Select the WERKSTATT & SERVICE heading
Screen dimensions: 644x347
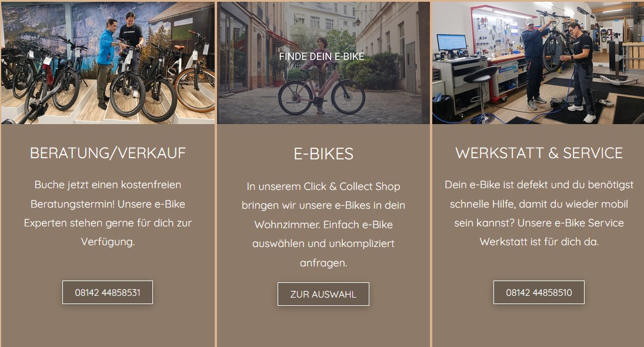coord(539,153)
